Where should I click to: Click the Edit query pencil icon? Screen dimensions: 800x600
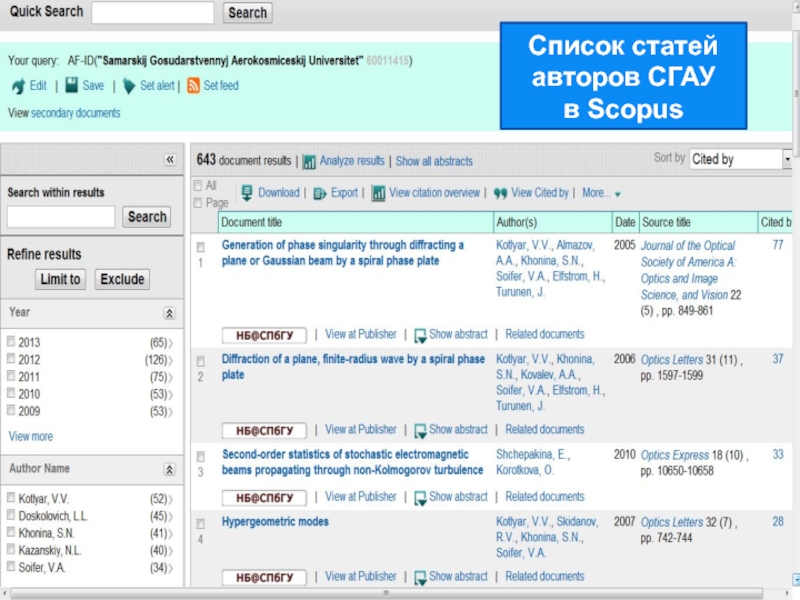pyautogui.click(x=18, y=86)
